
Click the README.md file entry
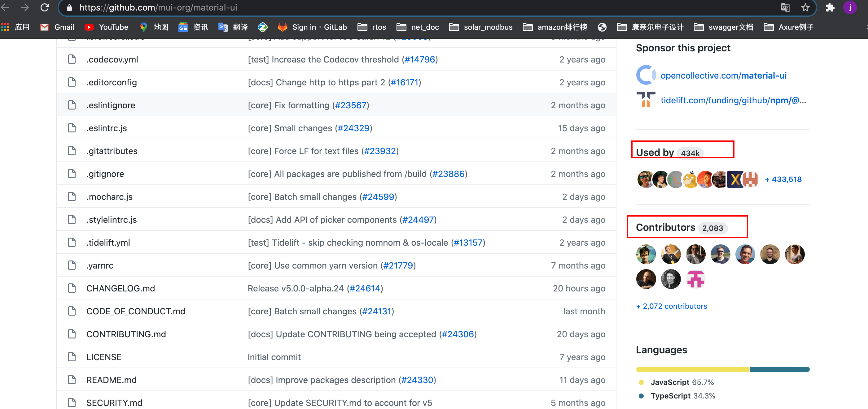click(x=111, y=379)
